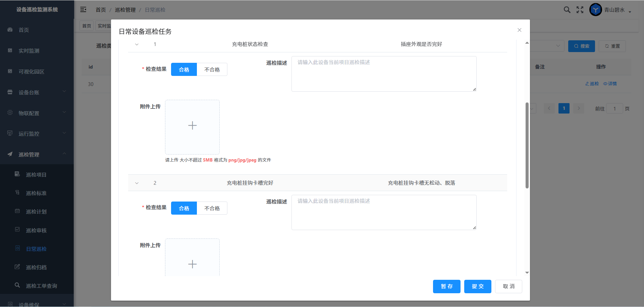This screenshot has height=307, width=644.
Task: Click the 提交 button
Action: pyautogui.click(x=478, y=287)
